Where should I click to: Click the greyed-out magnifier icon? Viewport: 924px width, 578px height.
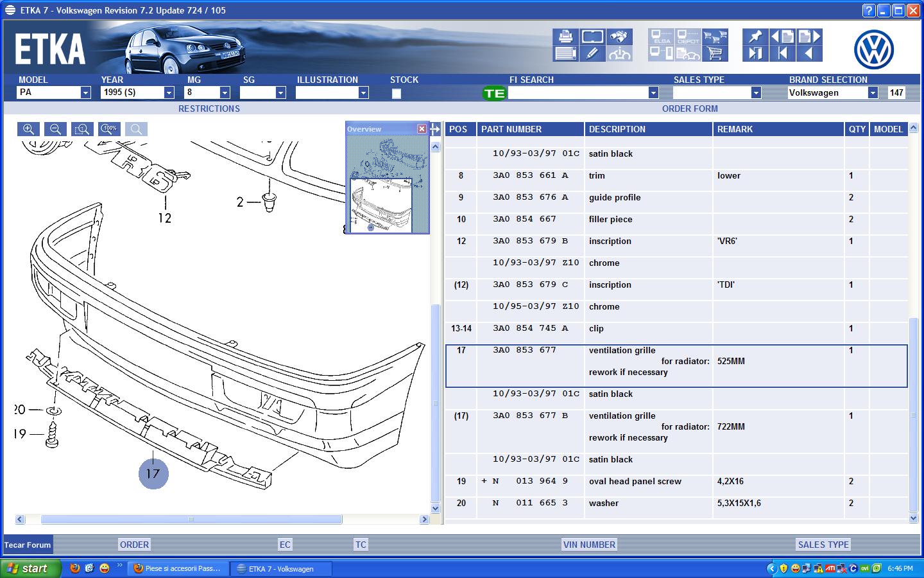(x=136, y=129)
